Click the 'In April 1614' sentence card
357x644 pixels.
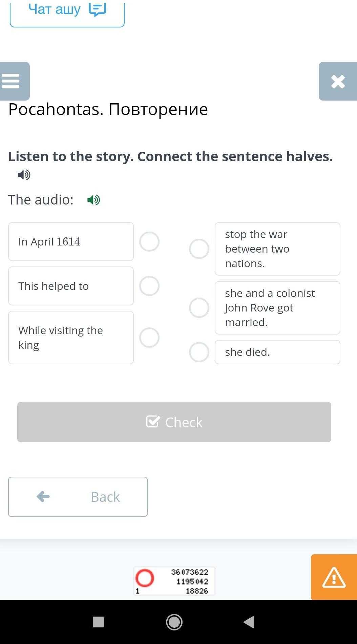pyautogui.click(x=71, y=242)
